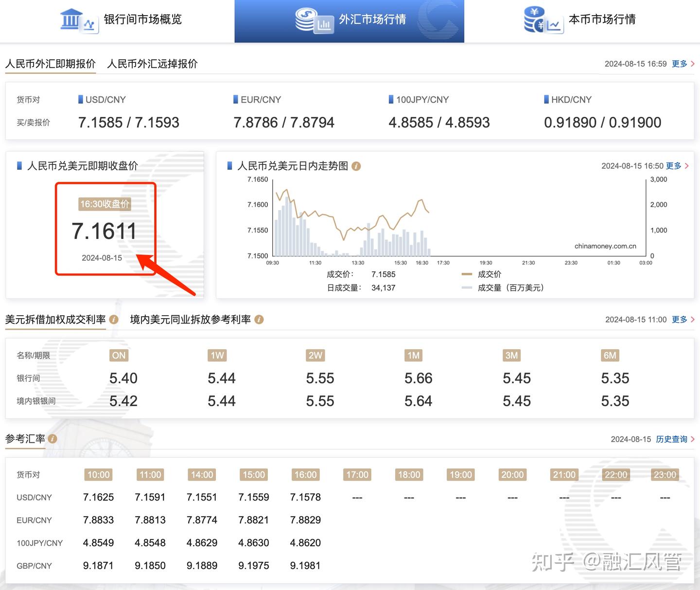Switch to the 人民币外汇远掉报价 tab
700x590 pixels.
click(x=152, y=64)
